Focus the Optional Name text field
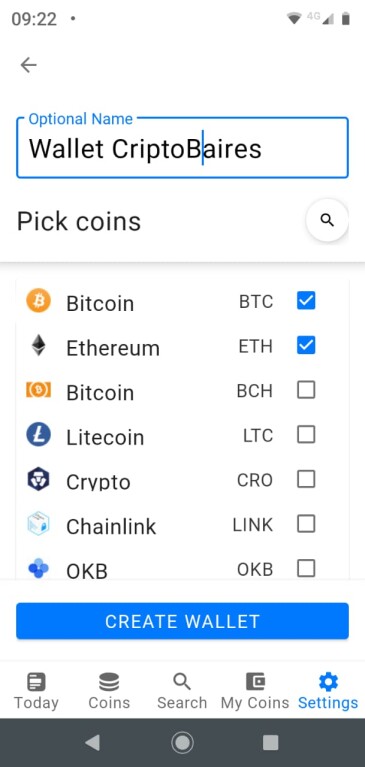Viewport: 365px width, 767px height. click(x=182, y=147)
